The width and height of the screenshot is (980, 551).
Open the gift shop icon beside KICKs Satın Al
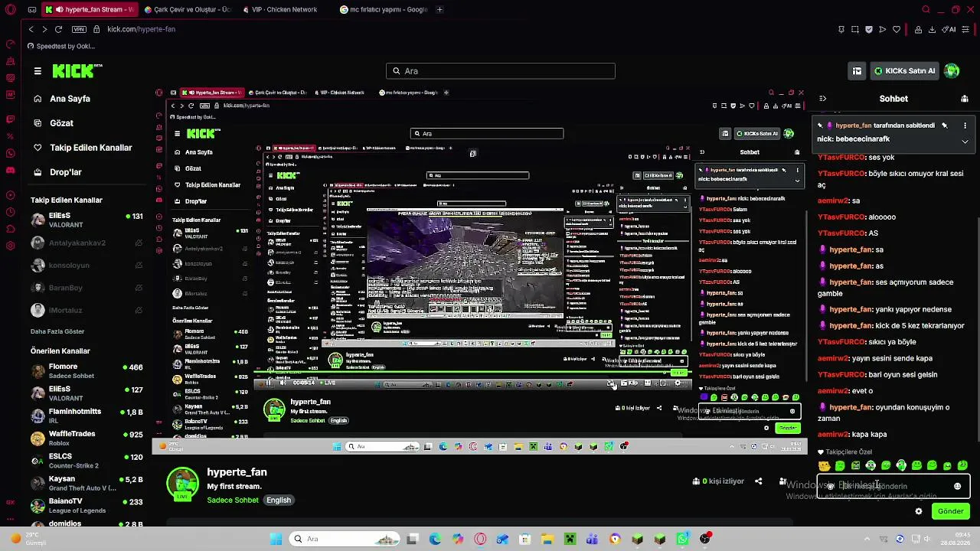[857, 71]
